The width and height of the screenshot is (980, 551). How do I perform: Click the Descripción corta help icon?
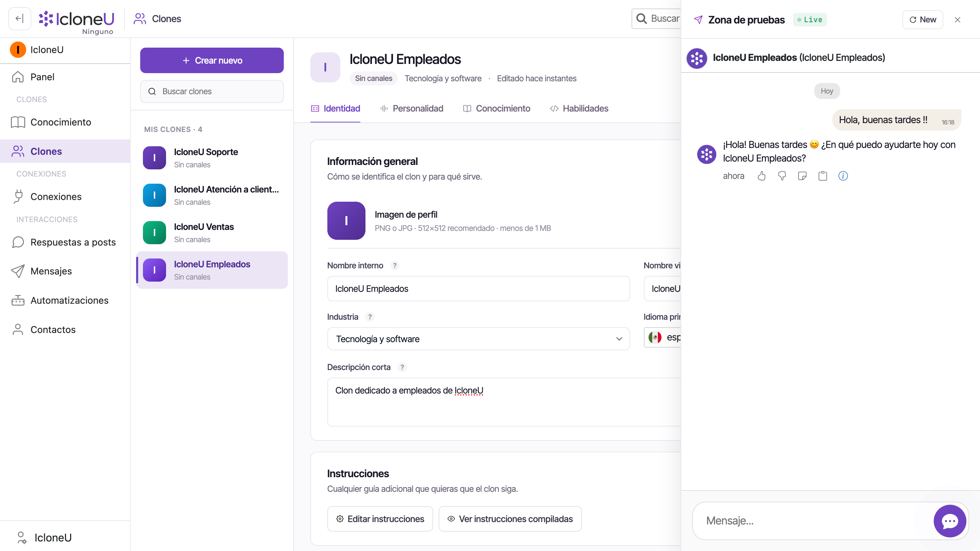(x=402, y=367)
